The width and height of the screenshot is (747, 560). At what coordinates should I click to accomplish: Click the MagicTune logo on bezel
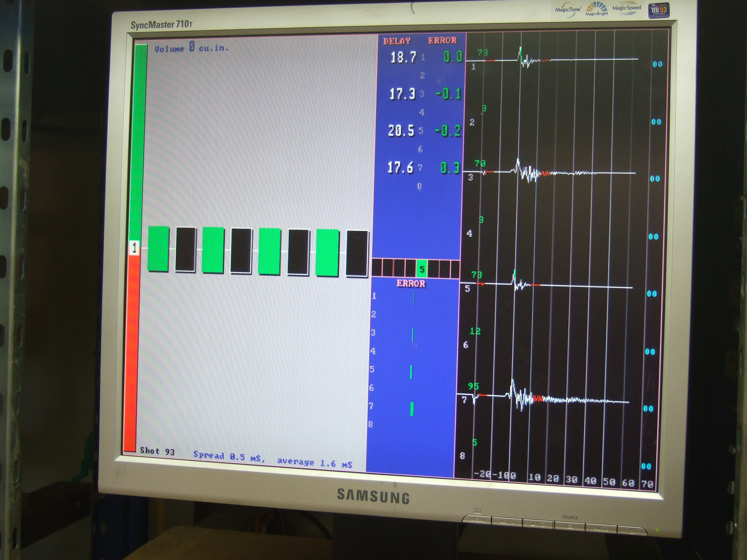(568, 10)
